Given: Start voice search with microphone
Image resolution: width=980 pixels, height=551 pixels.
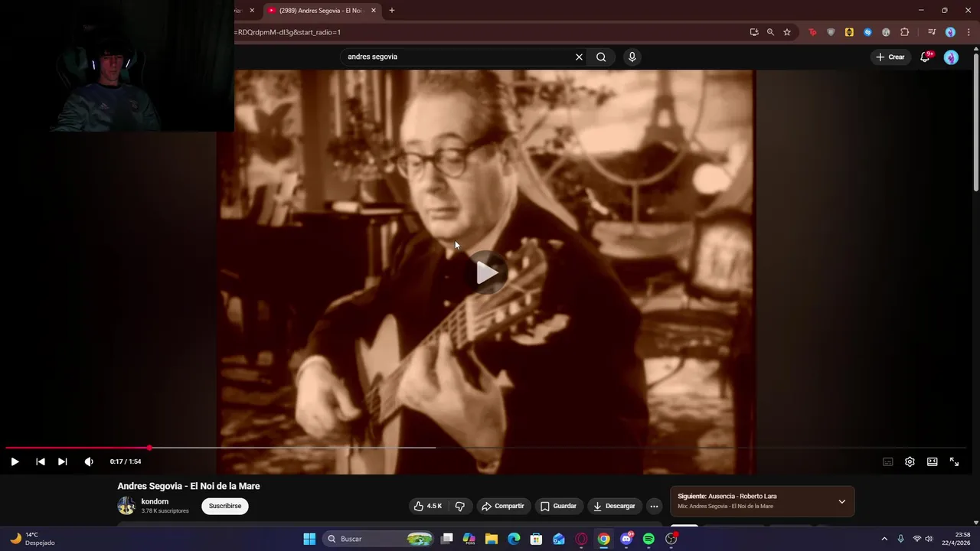Looking at the screenshot, I should tap(632, 57).
